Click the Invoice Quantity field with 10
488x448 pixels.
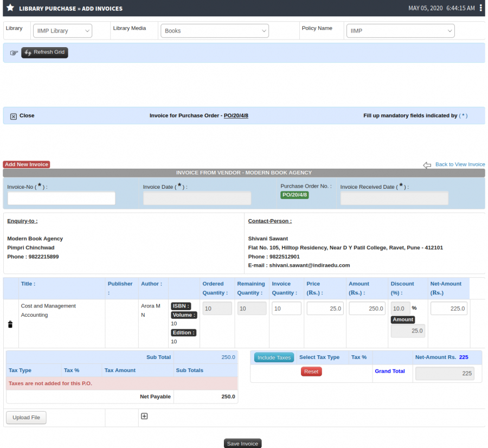point(286,309)
